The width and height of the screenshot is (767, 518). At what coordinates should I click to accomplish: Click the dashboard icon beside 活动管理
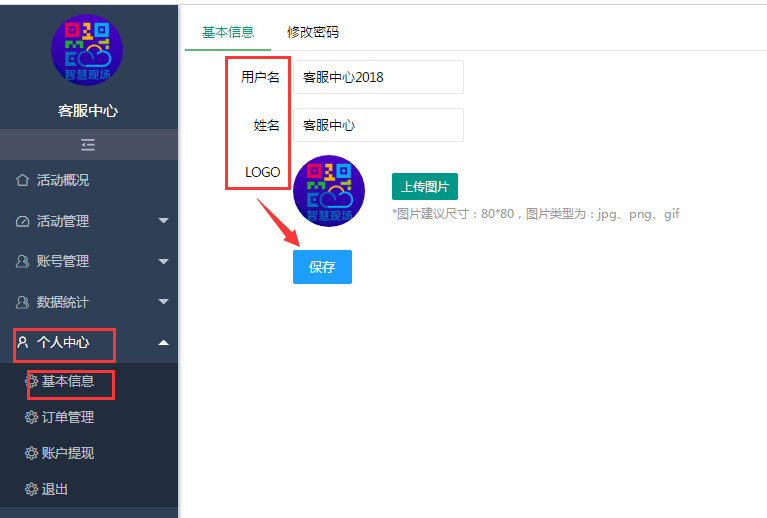click(23, 221)
